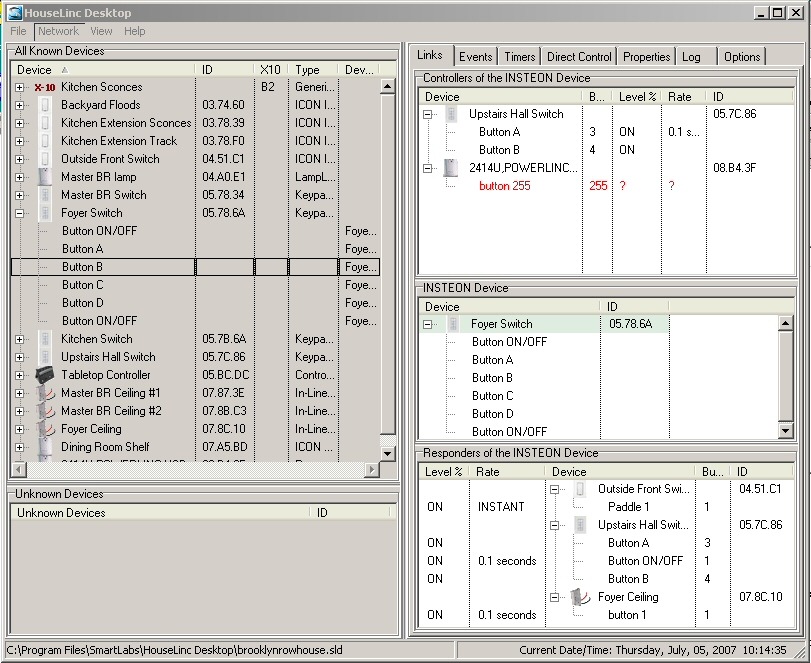Screen dimensions: 811x663
Task: Click the All Known Devices scroll-up arrow
Action: 387,86
